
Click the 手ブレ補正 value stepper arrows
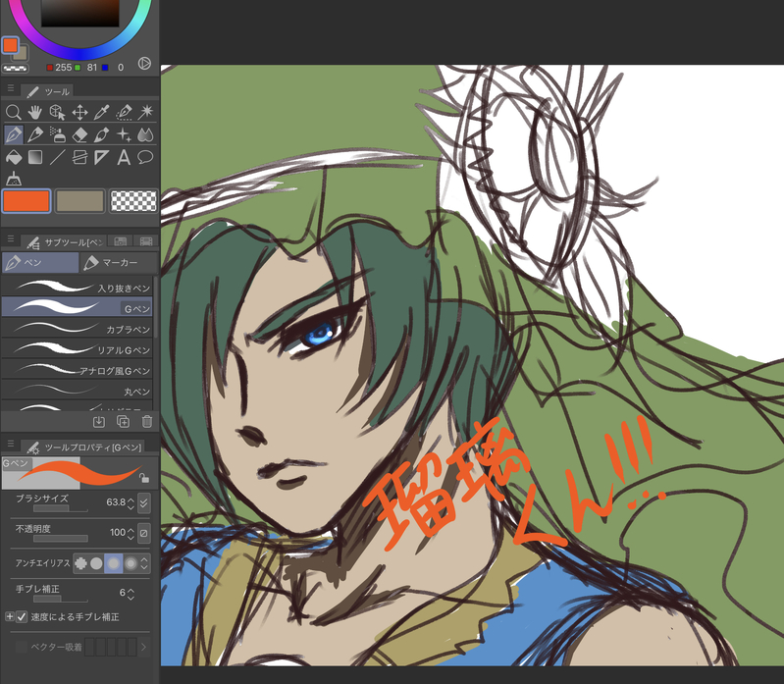[131, 594]
